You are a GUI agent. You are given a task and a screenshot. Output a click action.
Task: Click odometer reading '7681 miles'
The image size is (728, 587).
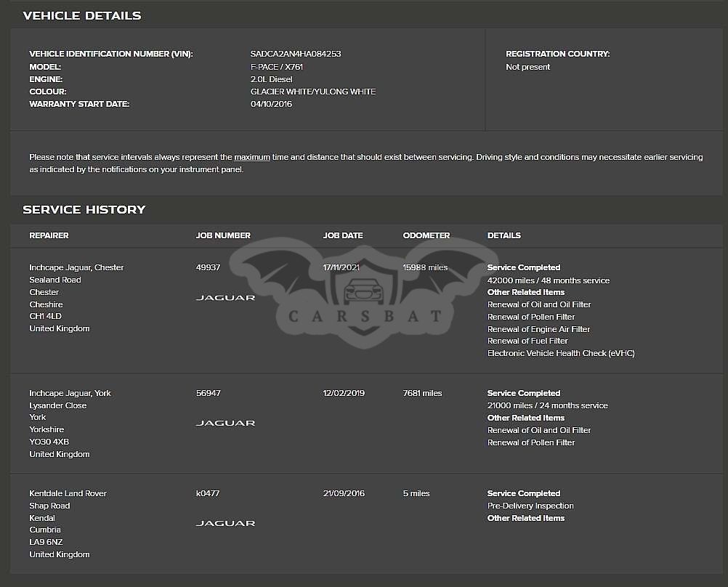(423, 393)
